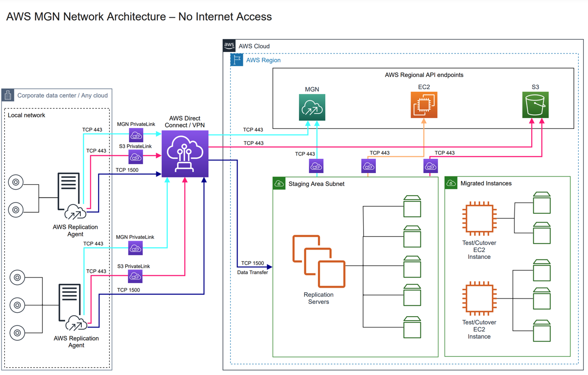
Task: Select the MGN service icon
Action: [x=312, y=107]
